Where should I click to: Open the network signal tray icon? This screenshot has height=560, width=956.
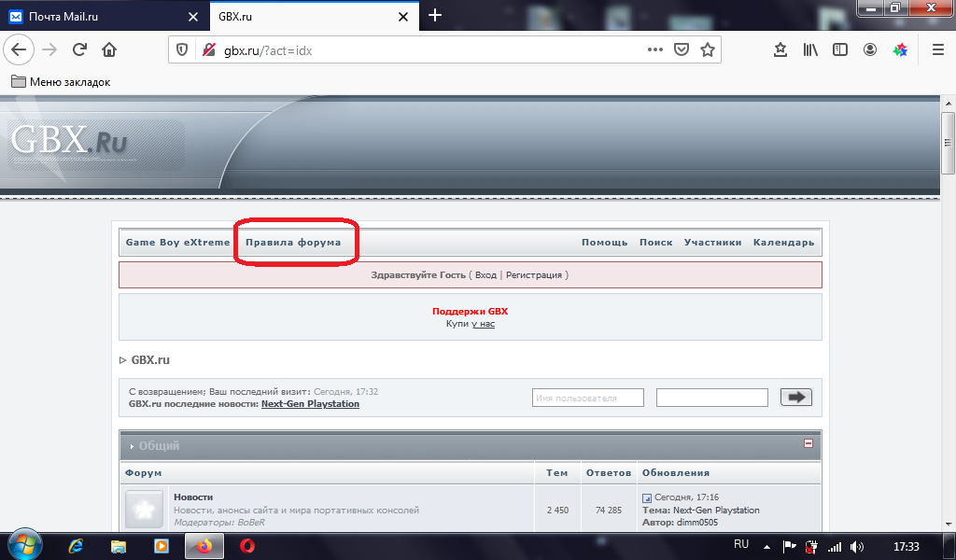[x=834, y=547]
